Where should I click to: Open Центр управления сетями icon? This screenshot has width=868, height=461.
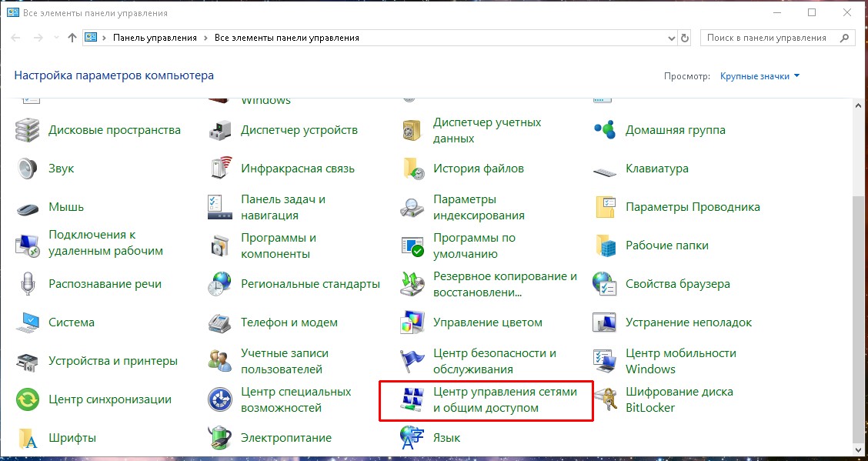412,399
